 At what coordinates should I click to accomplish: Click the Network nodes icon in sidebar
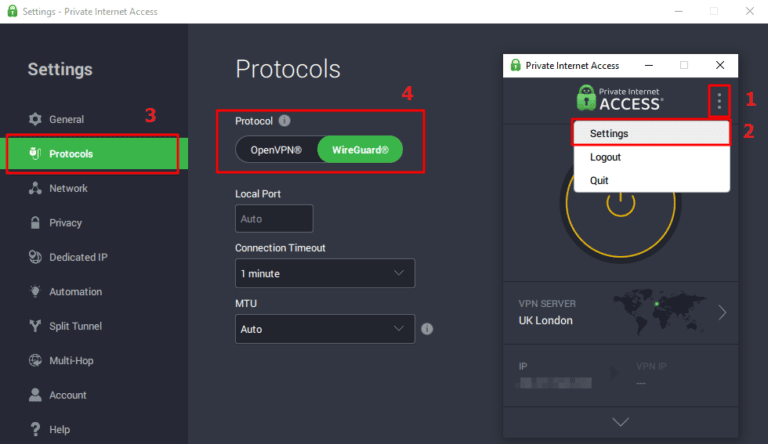tap(35, 188)
